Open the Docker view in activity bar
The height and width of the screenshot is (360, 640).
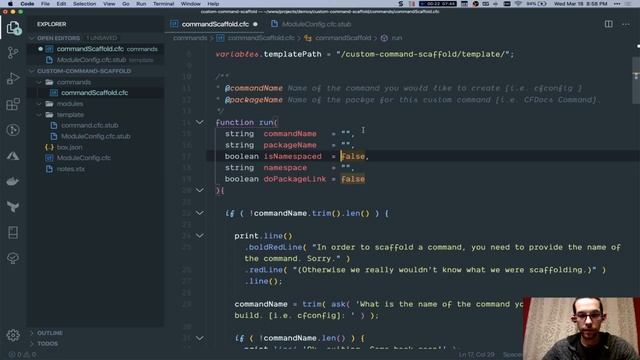point(13,182)
